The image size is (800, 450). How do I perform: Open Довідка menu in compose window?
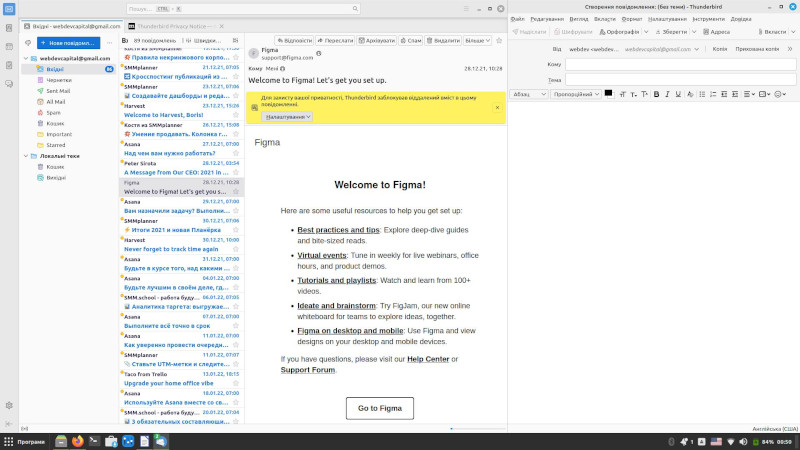click(741, 19)
